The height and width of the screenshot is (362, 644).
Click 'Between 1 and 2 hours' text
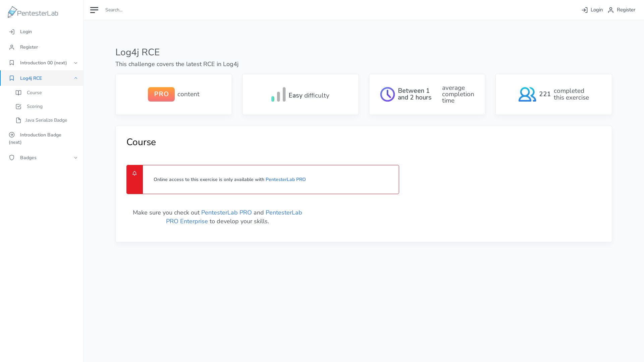(x=415, y=94)
